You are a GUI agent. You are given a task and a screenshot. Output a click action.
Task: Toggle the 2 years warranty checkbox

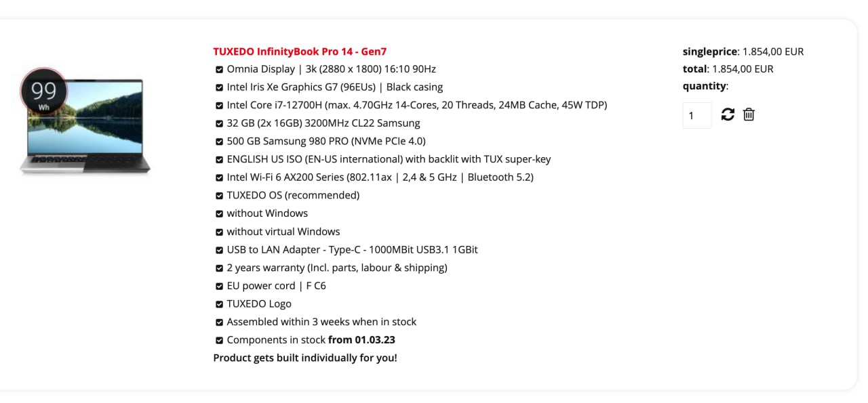[x=219, y=268]
